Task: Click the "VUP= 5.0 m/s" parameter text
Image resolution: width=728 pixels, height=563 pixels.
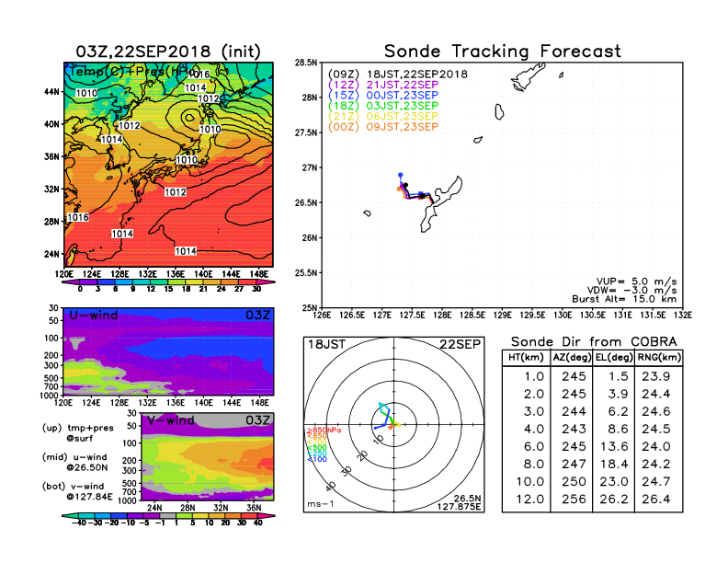Action: point(636,281)
